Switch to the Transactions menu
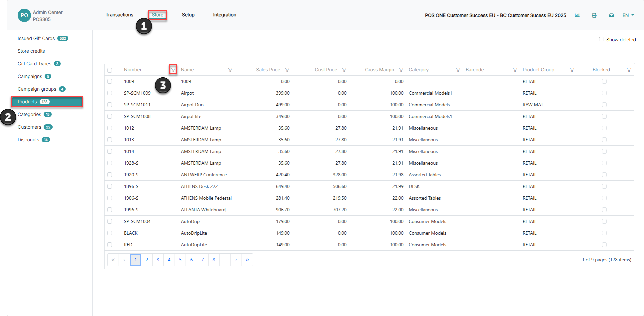The width and height of the screenshot is (644, 316). coord(119,15)
